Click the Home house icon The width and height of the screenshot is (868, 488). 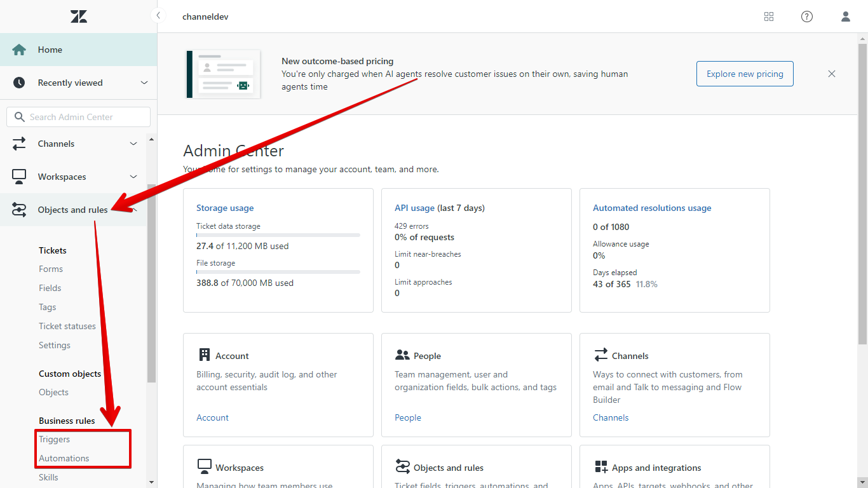click(19, 50)
